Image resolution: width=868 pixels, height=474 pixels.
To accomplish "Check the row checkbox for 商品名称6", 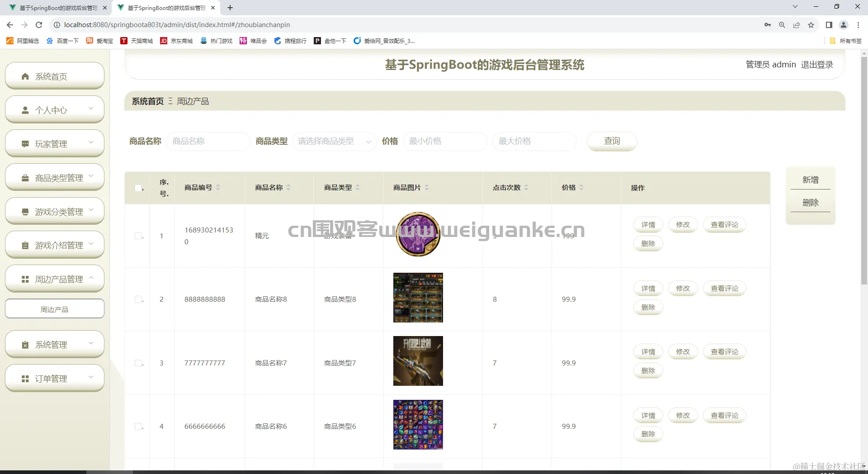I will (x=138, y=426).
